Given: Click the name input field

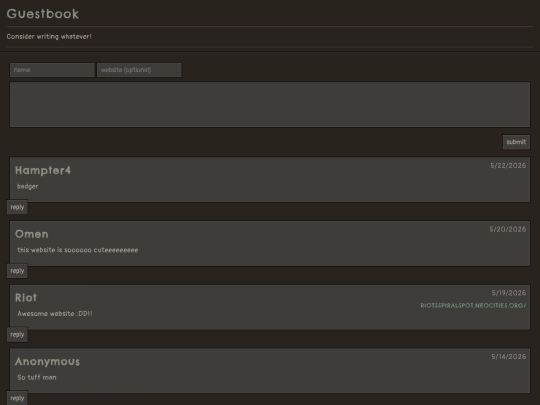Looking at the screenshot, I should [52, 70].
